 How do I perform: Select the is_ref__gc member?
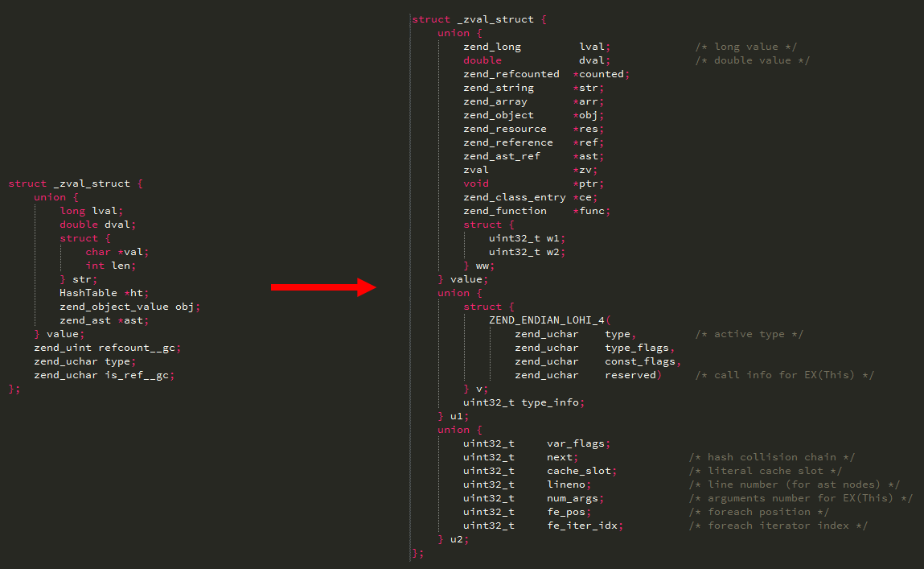(x=138, y=375)
